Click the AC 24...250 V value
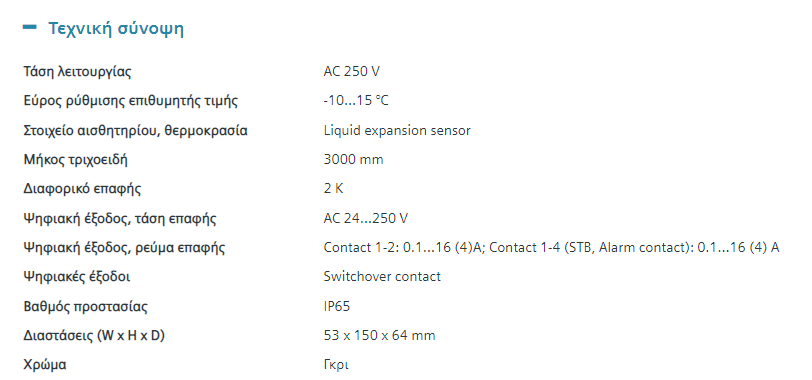The image size is (812, 380). coord(366,218)
